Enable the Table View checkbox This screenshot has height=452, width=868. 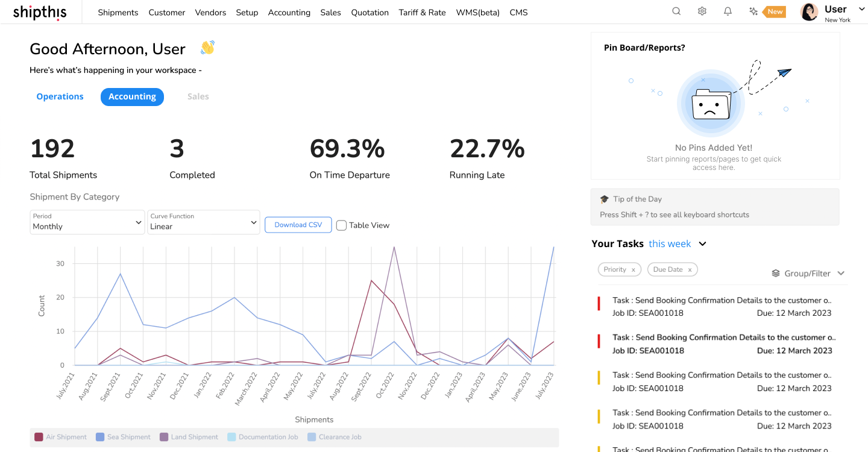point(341,225)
